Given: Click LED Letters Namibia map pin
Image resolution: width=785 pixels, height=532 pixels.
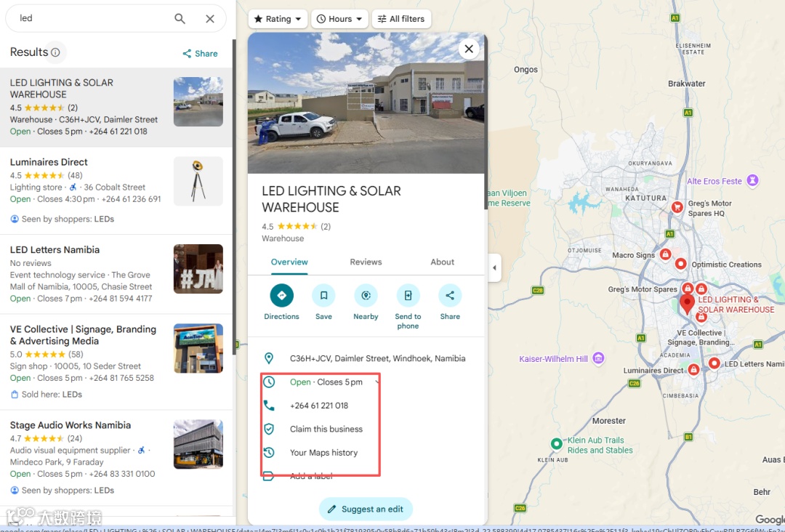Looking at the screenshot, I should (x=714, y=363).
